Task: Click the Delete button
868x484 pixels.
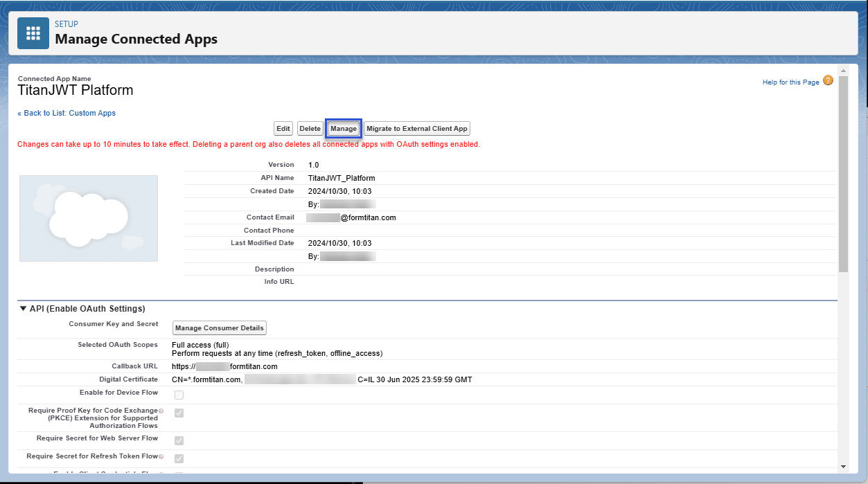Action: coord(310,128)
